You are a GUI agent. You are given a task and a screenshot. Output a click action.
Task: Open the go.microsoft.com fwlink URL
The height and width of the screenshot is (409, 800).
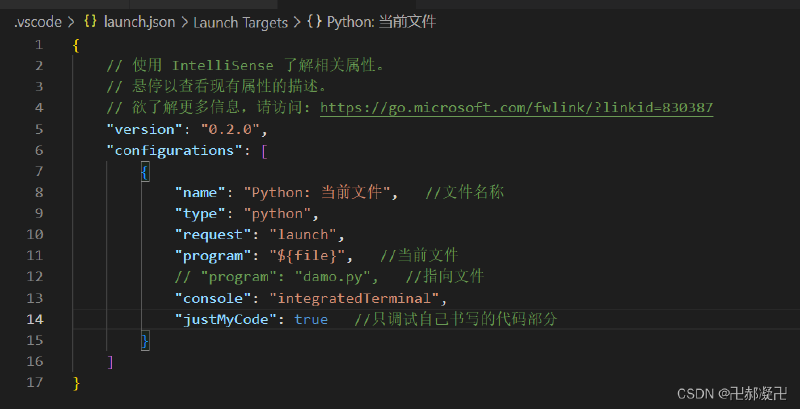pos(516,108)
